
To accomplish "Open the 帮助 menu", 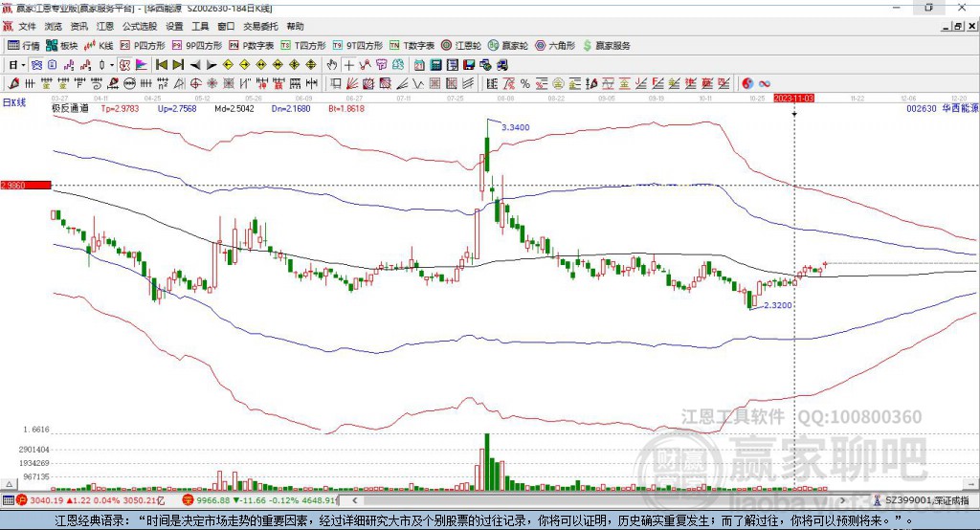I will (x=295, y=26).
